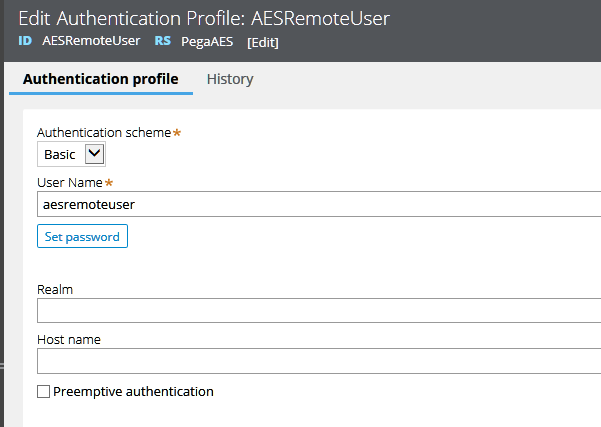601x427 pixels.
Task: Switch to the History tab
Action: [x=230, y=79]
